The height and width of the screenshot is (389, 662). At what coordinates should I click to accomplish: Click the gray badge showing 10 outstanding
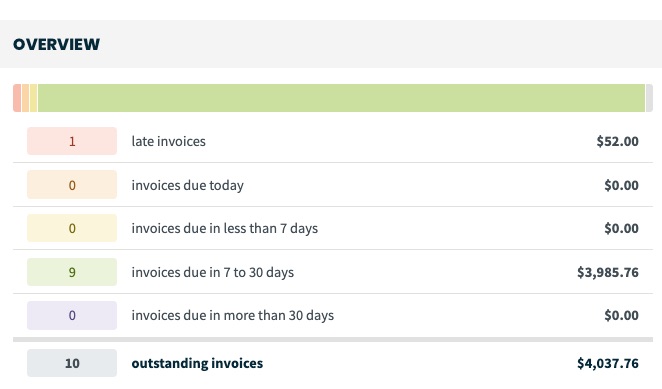72,363
